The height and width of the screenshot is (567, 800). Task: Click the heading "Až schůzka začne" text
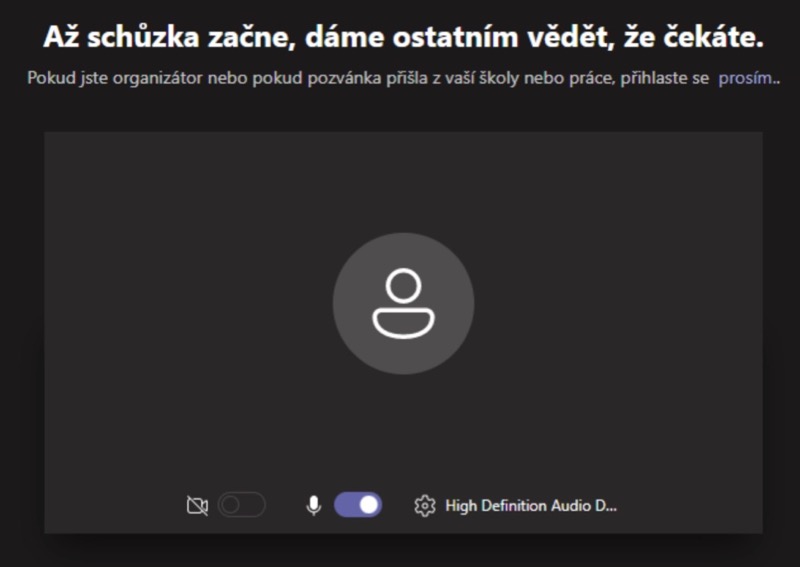click(x=169, y=37)
